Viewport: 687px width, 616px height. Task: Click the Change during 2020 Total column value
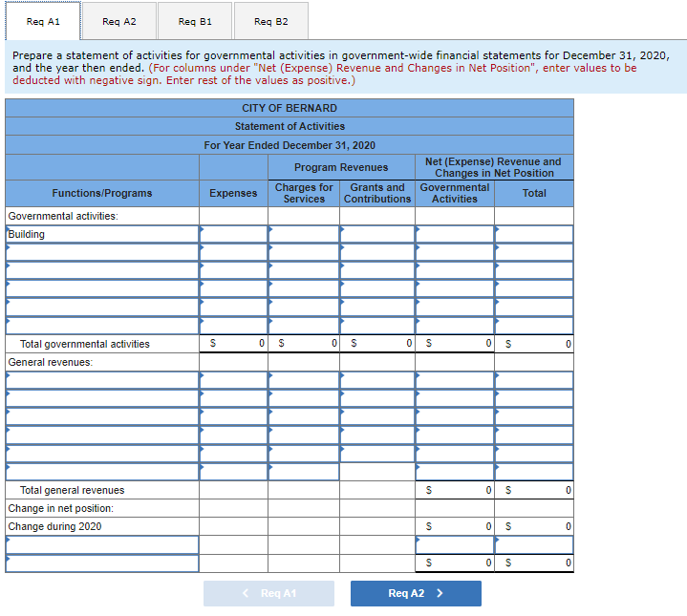pyautogui.click(x=534, y=526)
